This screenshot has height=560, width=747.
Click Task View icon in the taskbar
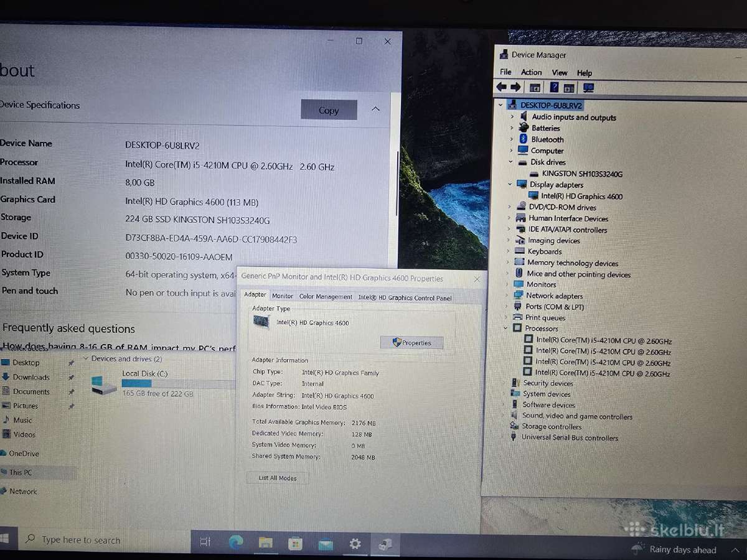click(205, 543)
